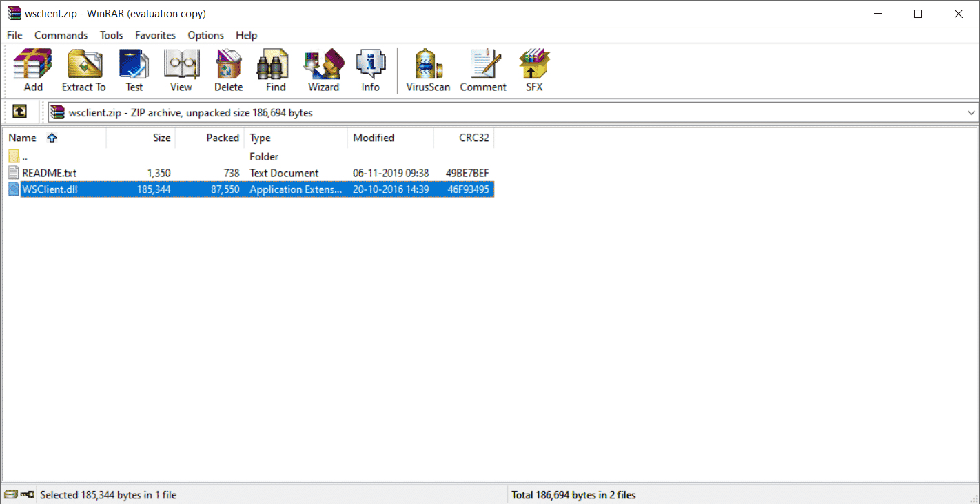Open the Commands menu
The width and height of the screenshot is (980, 504).
pyautogui.click(x=61, y=35)
